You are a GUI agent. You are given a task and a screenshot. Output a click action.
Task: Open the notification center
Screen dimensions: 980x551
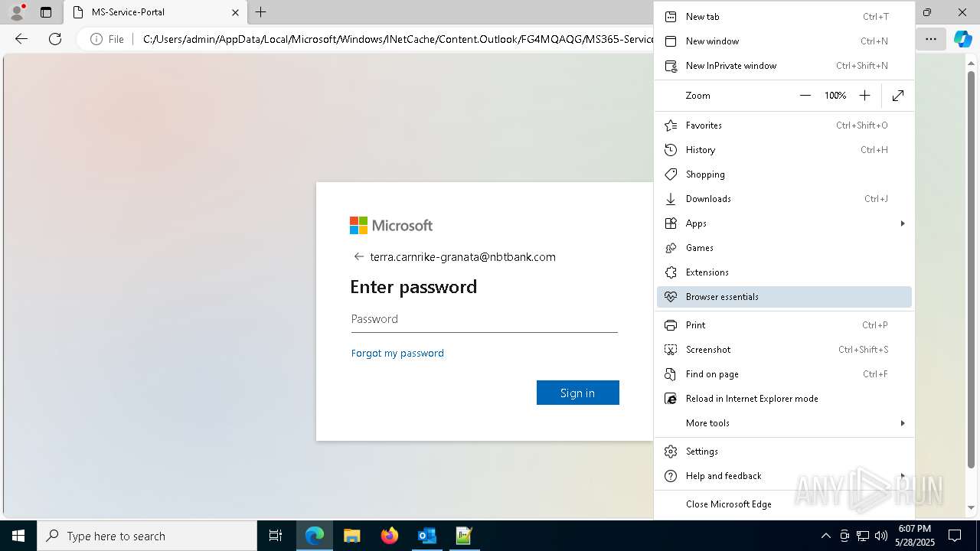955,536
